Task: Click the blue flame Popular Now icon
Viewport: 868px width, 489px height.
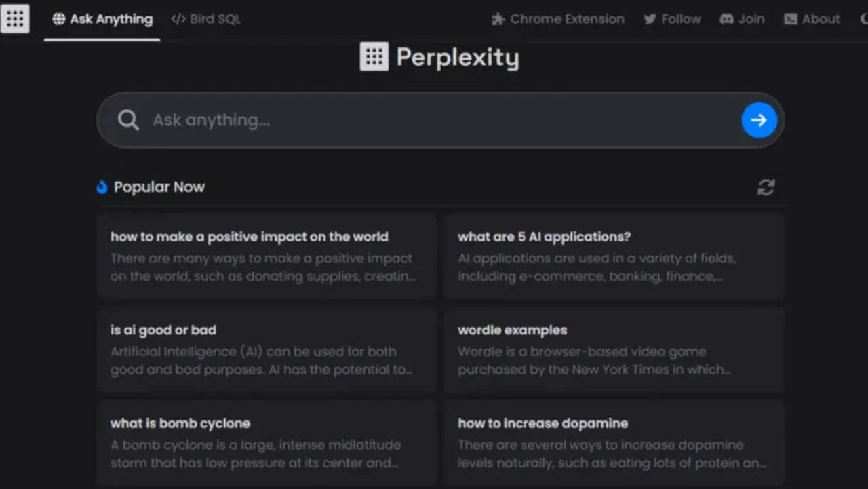Action: coord(102,187)
